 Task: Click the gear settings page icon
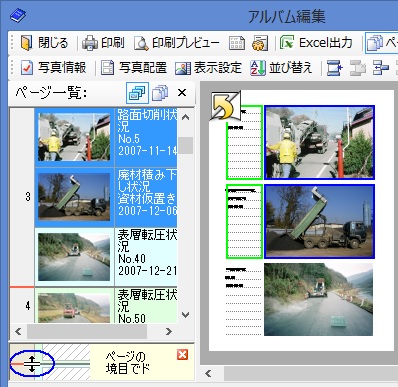click(x=260, y=43)
